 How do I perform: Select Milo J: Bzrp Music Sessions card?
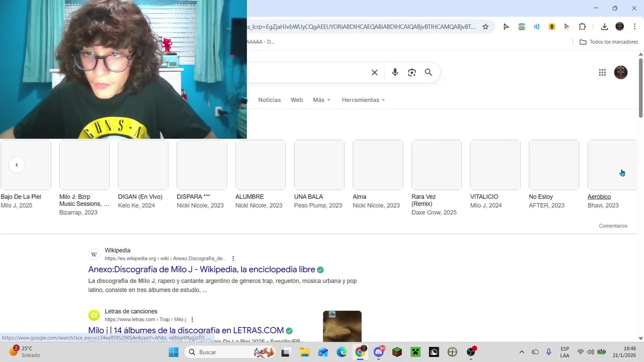point(85,177)
